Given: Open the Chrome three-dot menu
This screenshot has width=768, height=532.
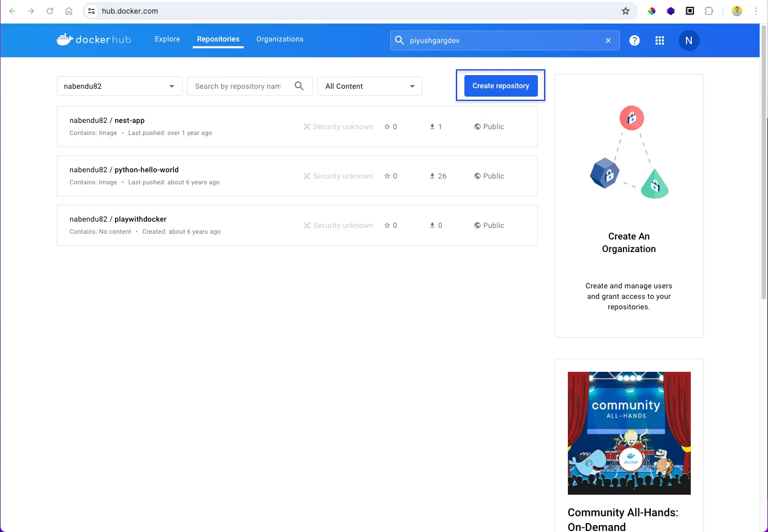Looking at the screenshot, I should coord(756,11).
